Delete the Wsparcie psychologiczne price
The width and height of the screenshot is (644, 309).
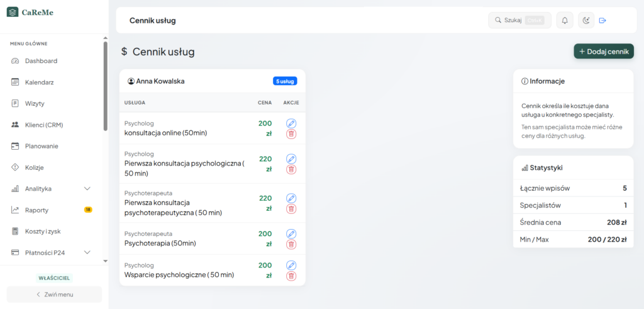(x=291, y=276)
